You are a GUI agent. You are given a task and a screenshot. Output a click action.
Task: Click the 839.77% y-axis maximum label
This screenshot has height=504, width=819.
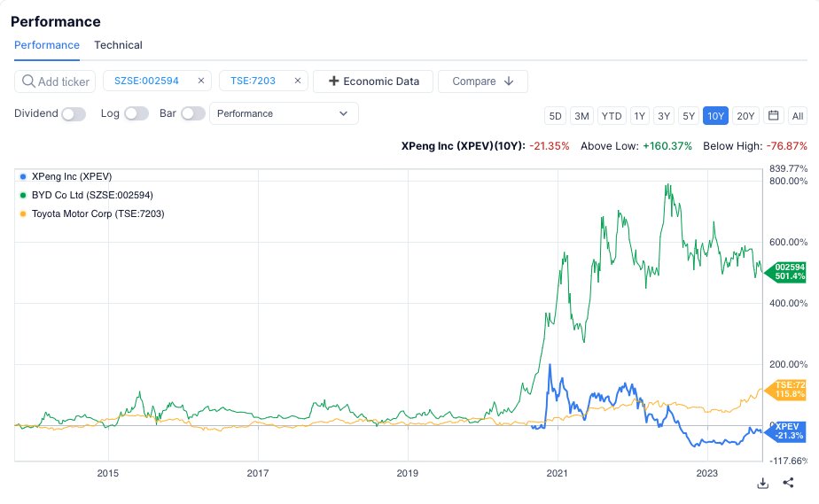click(788, 168)
